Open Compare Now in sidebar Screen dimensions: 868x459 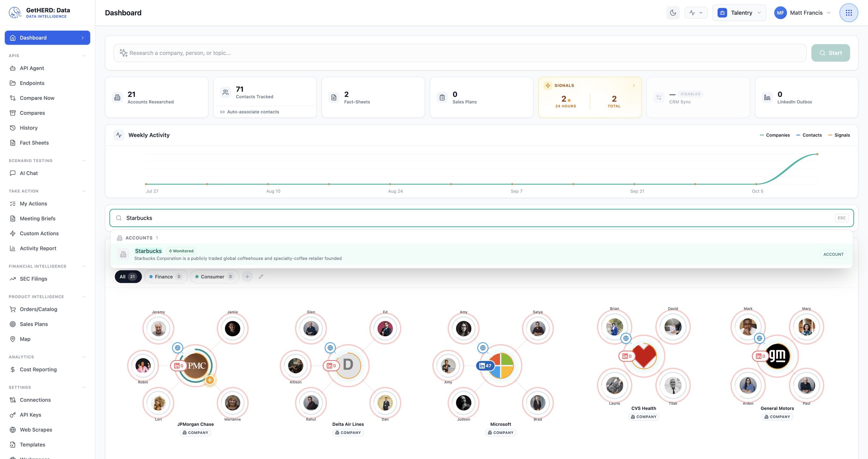(x=47, y=98)
